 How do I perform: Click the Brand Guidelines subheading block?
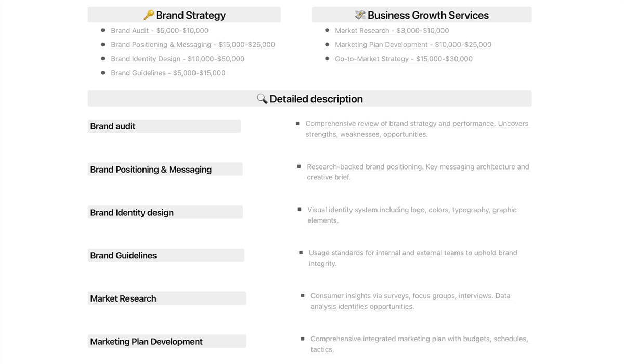click(166, 255)
